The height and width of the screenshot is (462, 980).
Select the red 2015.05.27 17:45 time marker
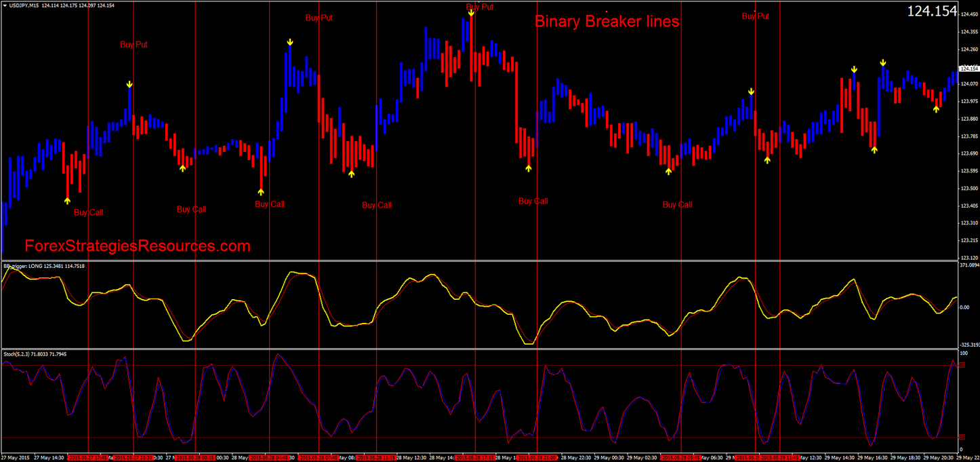point(87,458)
